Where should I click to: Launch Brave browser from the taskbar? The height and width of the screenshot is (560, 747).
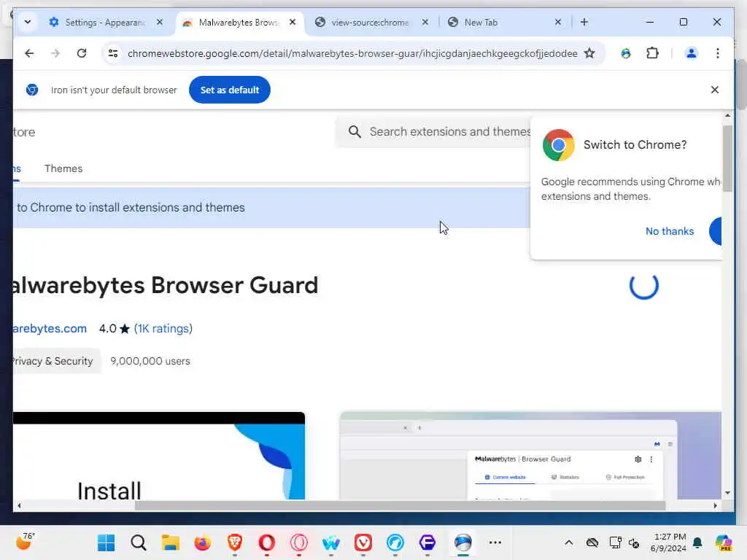(x=235, y=542)
